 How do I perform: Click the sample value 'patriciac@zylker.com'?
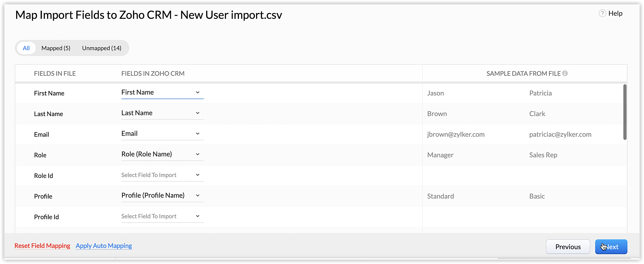[x=560, y=134]
